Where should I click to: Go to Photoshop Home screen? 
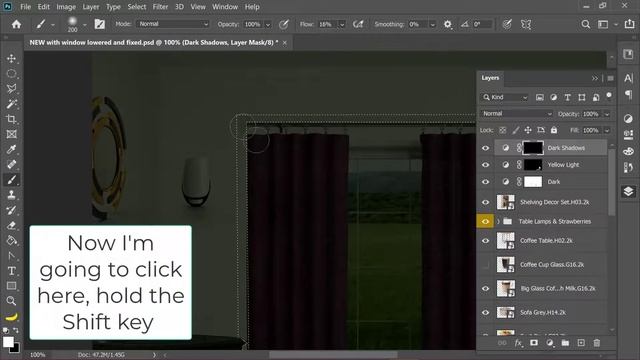[x=16, y=24]
